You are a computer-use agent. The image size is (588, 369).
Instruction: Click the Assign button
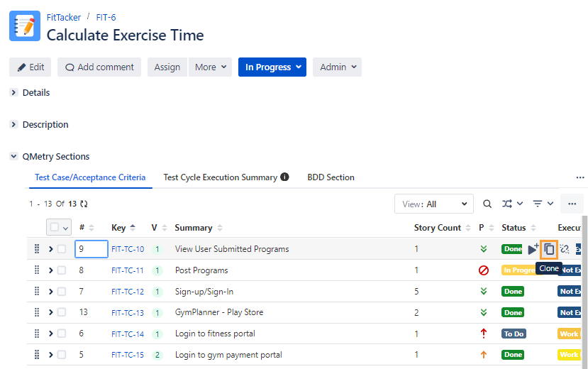click(167, 67)
